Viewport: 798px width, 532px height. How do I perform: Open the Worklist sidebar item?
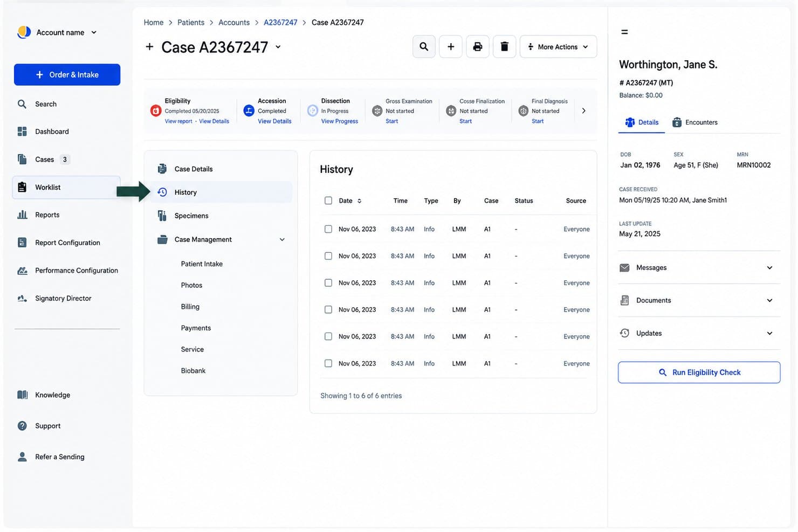(x=67, y=187)
